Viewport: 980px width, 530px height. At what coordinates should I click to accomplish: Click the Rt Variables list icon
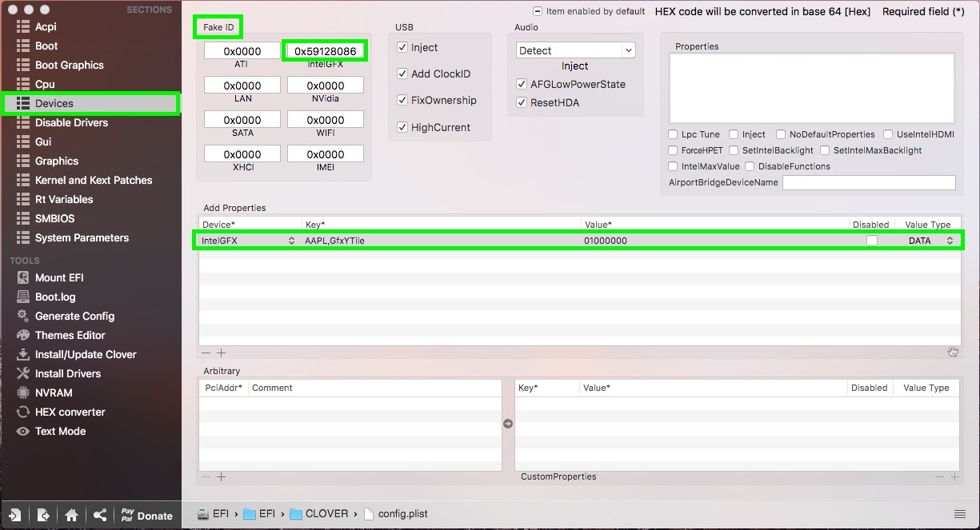pos(22,199)
